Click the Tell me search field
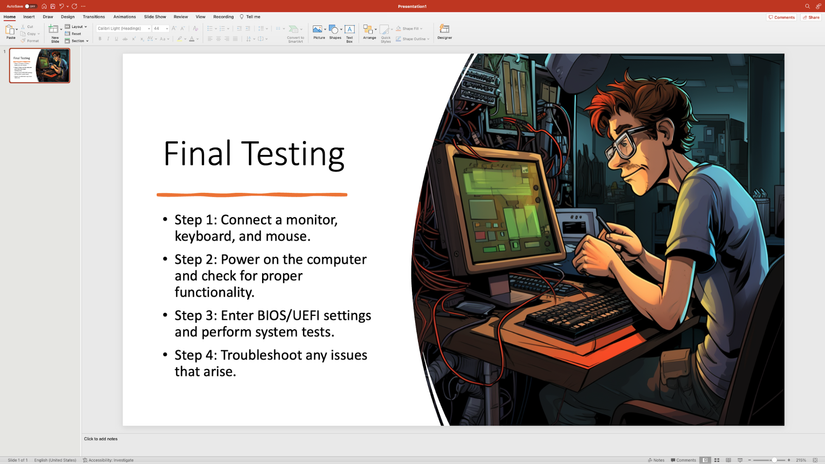This screenshot has height=464, width=825. pos(250,17)
